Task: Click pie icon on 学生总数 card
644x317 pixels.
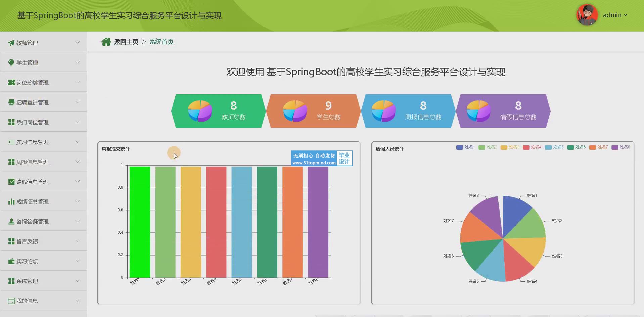Action: pyautogui.click(x=295, y=111)
